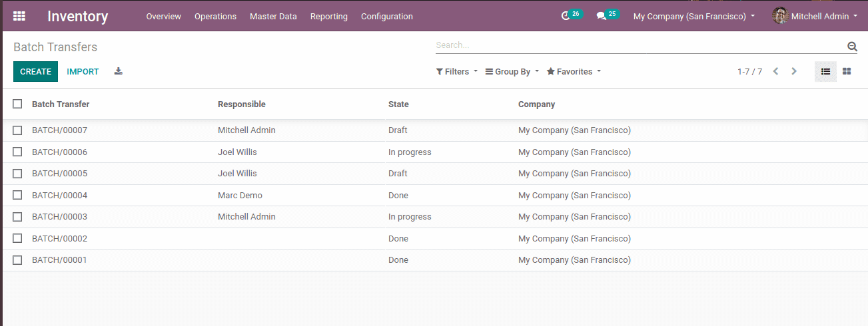Open the Overview menu

(164, 16)
